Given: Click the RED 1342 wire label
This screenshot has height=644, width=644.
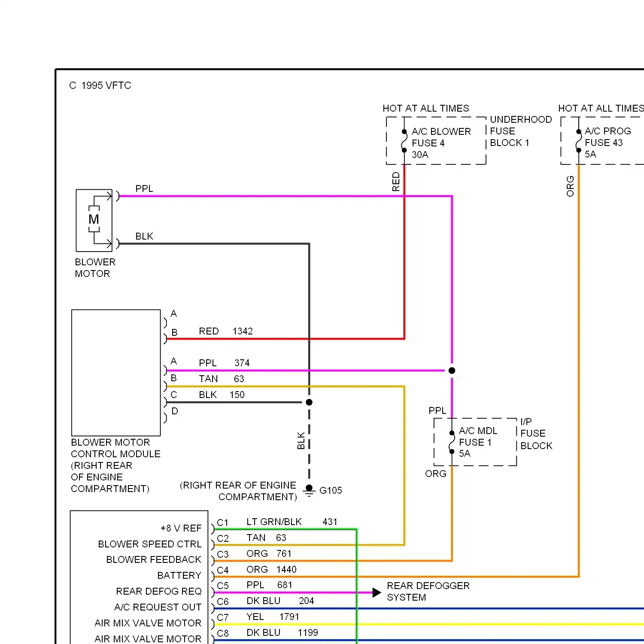Looking at the screenshot, I should [x=225, y=331].
